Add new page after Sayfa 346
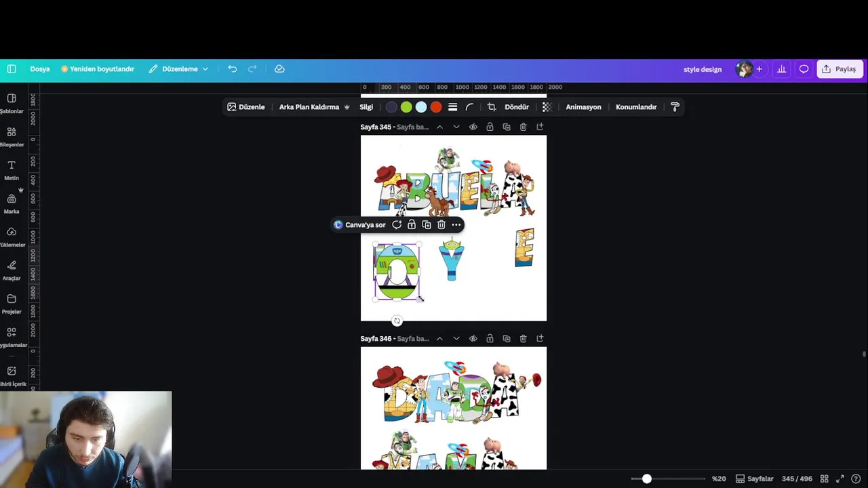Image resolution: width=868 pixels, height=488 pixels. [540, 338]
